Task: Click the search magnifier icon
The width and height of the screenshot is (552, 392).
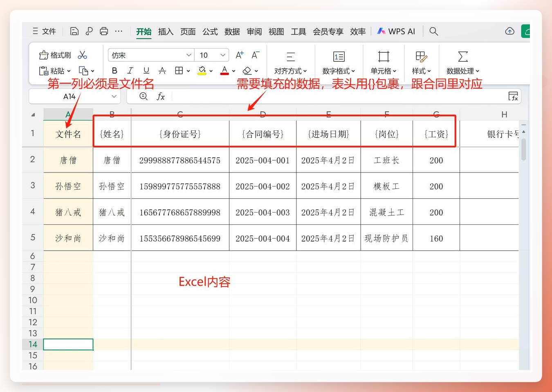Action: 434,31
